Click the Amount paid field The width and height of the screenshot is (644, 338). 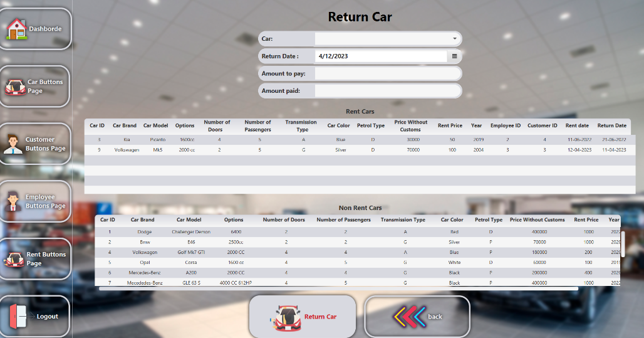click(x=388, y=91)
